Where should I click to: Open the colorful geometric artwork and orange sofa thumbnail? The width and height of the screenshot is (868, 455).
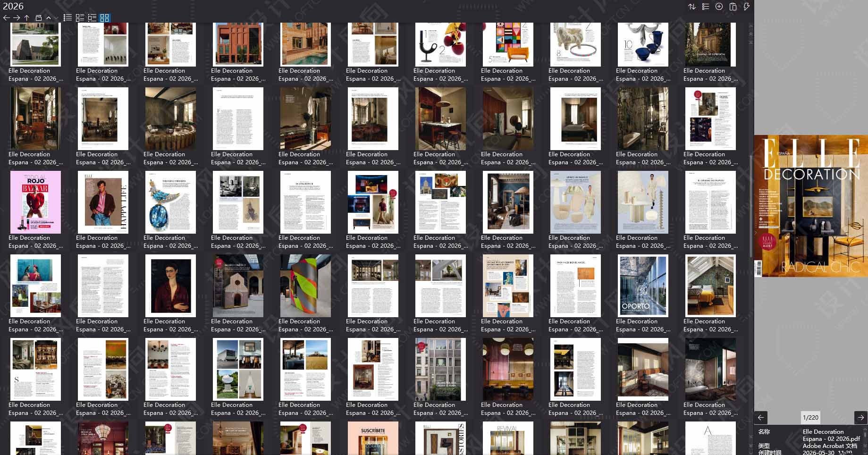coord(508,44)
